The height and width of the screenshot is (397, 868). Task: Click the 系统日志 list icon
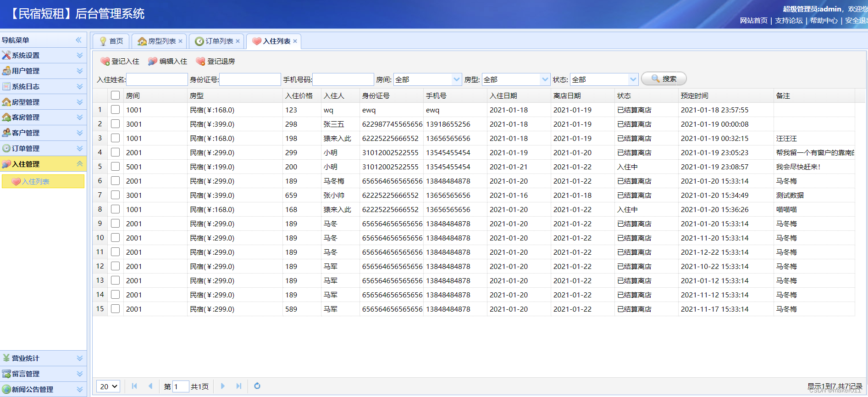6,86
